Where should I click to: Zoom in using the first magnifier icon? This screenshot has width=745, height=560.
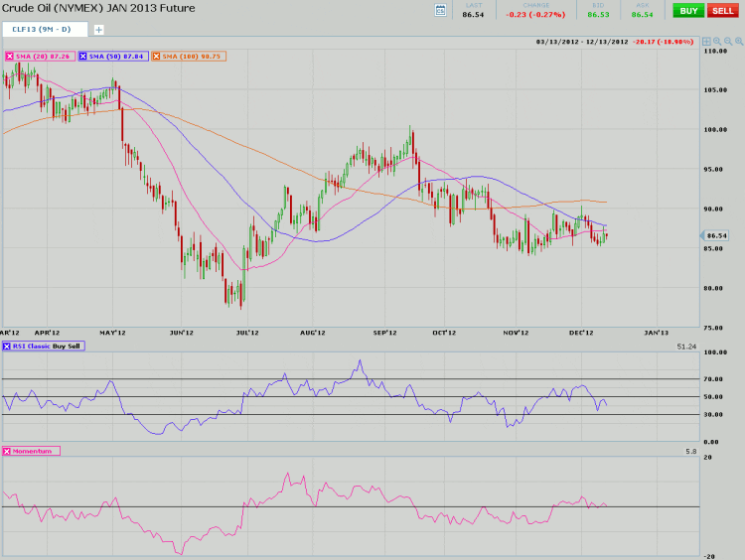click(x=716, y=42)
